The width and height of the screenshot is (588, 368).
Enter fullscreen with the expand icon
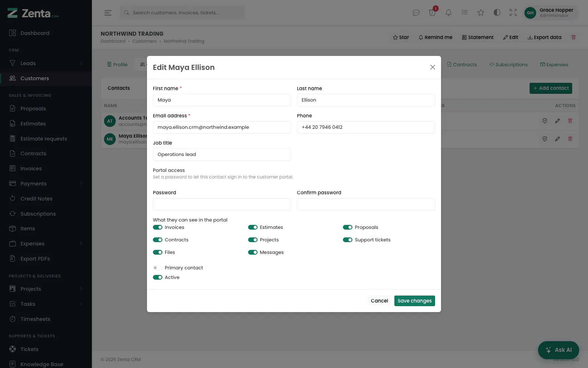point(513,13)
